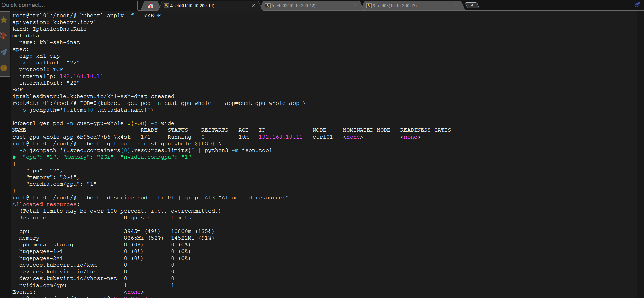Click the cpu limits value 10800m (135%)
This screenshot has width=644, height=298.
(x=193, y=231)
